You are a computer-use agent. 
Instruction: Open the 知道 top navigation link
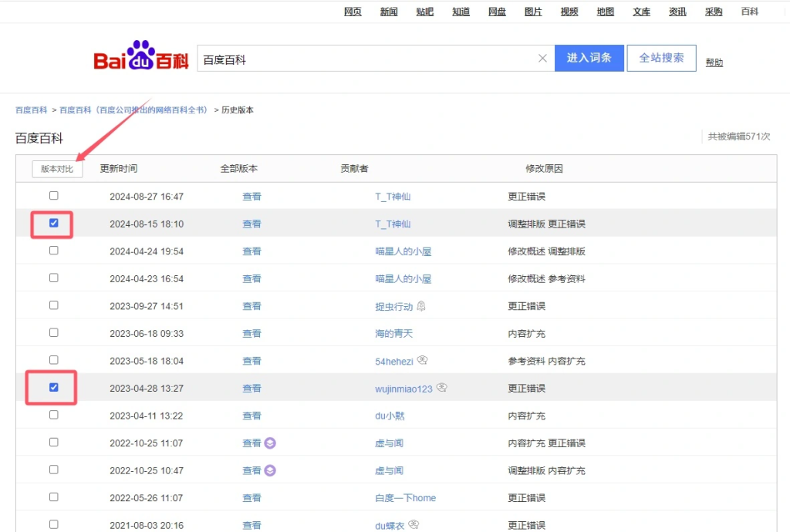[x=461, y=12]
